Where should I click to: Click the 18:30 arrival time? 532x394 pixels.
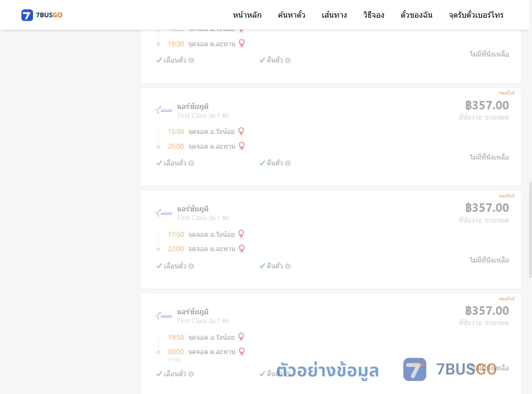click(x=176, y=44)
